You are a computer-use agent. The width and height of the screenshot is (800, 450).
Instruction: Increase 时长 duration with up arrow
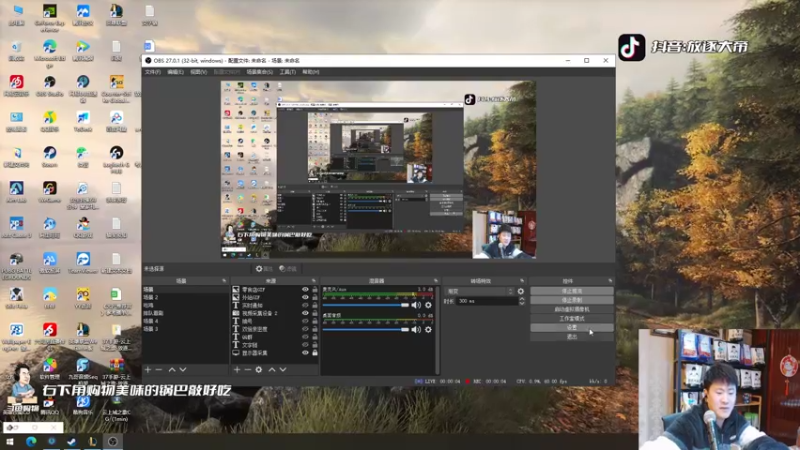coord(521,299)
